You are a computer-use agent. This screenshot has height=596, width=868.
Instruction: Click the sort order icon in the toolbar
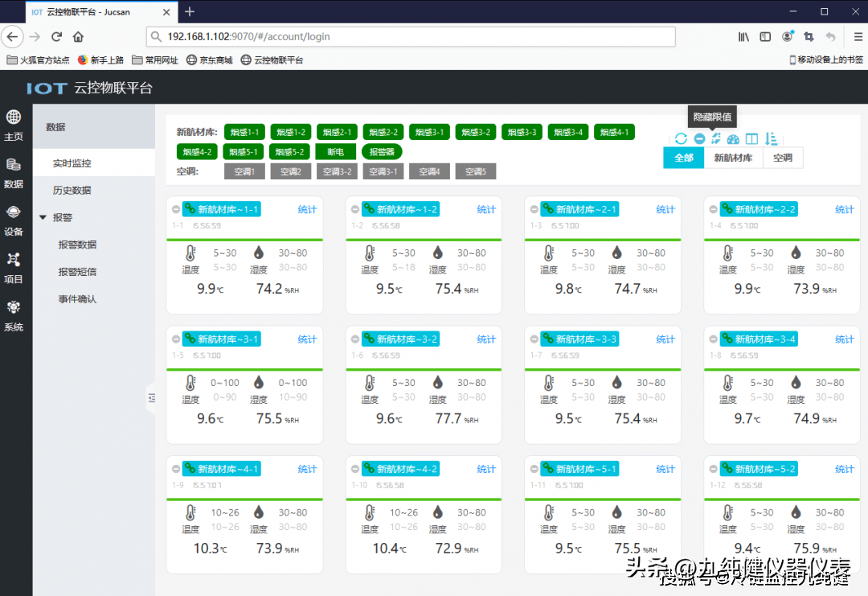(771, 139)
